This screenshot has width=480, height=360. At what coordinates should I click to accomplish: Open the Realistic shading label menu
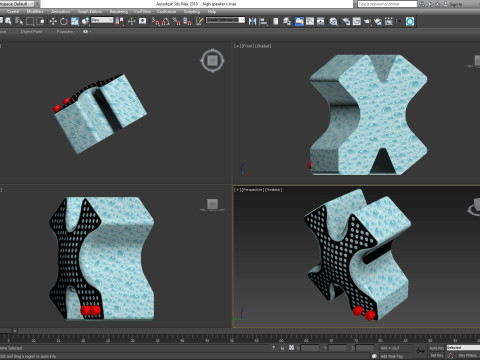tap(274, 190)
